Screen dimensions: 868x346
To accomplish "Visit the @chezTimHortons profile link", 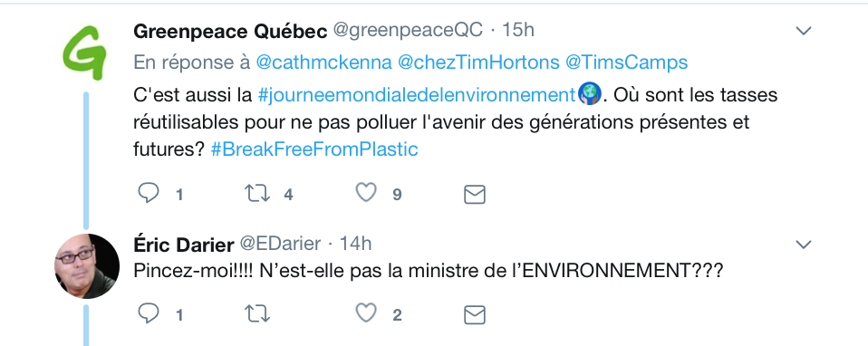I will (x=478, y=62).
